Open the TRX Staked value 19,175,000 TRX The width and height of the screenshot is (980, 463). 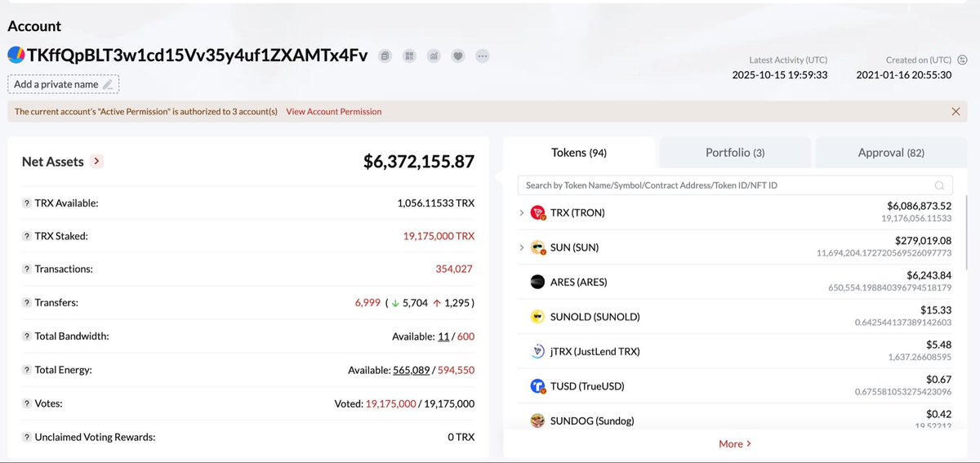pyautogui.click(x=439, y=236)
